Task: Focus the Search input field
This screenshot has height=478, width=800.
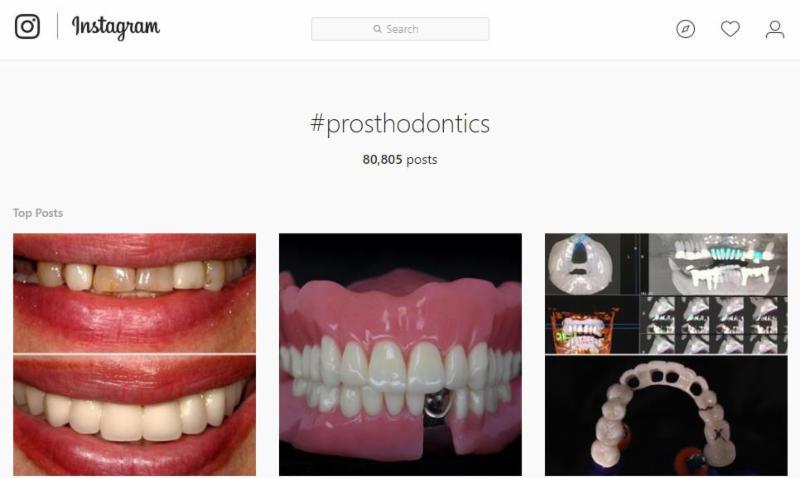Action: tap(400, 29)
